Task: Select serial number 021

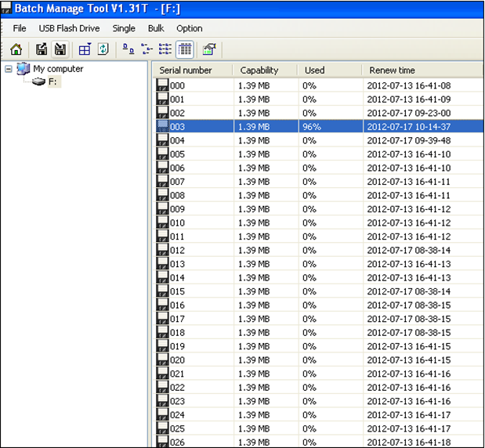Action: tap(177, 374)
